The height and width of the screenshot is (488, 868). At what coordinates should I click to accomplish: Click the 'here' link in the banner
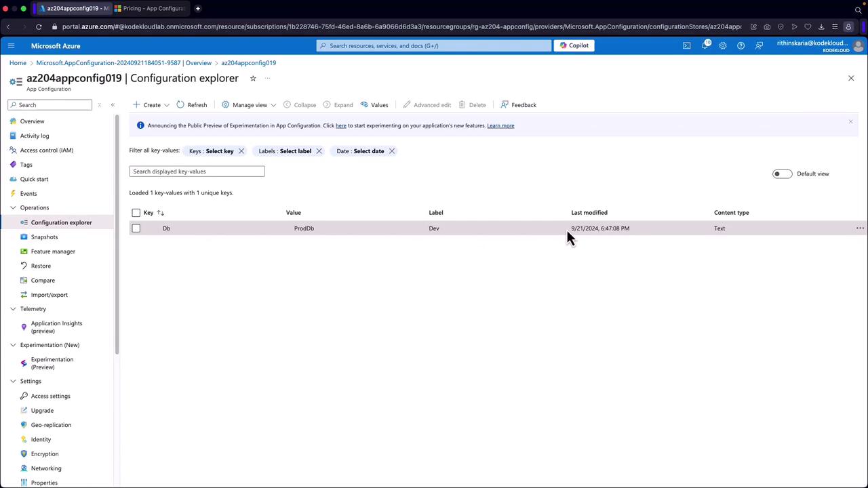tap(341, 125)
